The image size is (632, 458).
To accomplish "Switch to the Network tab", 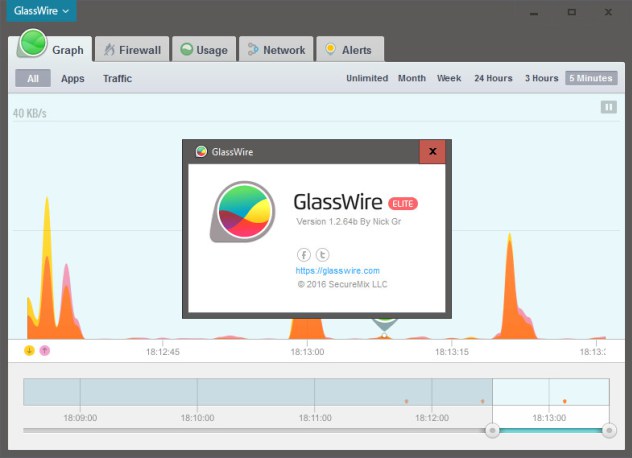I will tap(276, 50).
